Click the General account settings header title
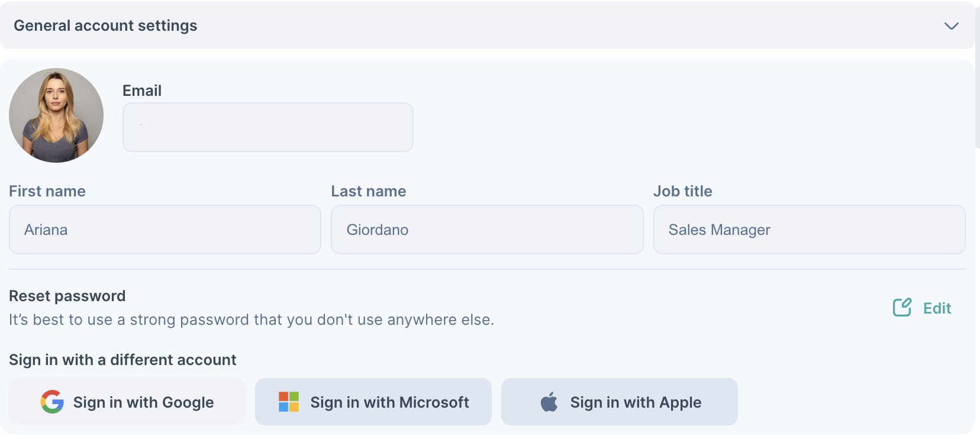Viewport: 980px width, 439px height. 105,25
